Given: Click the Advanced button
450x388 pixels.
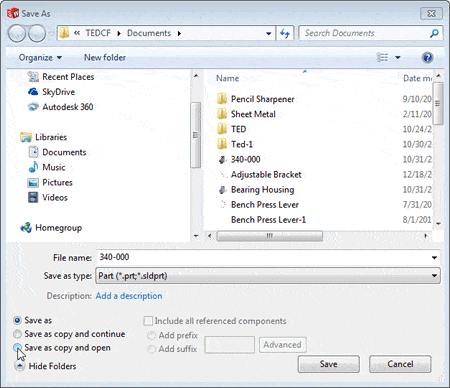Looking at the screenshot, I should coord(282,345).
